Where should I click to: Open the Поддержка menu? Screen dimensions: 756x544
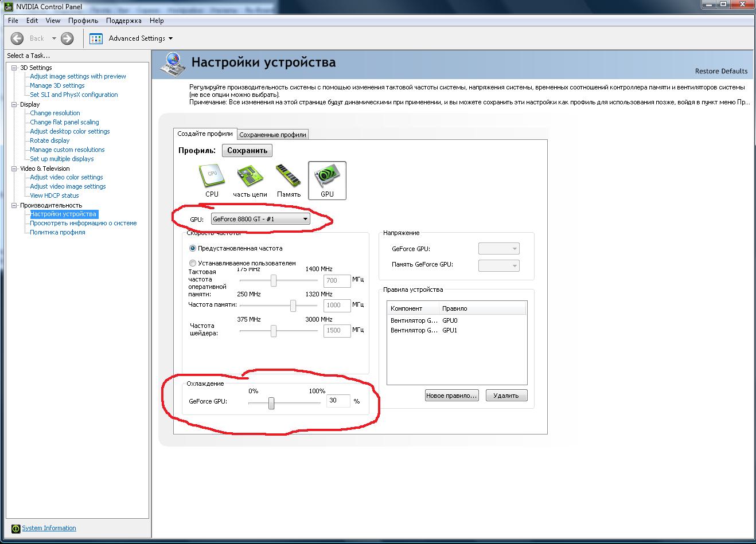click(x=123, y=21)
